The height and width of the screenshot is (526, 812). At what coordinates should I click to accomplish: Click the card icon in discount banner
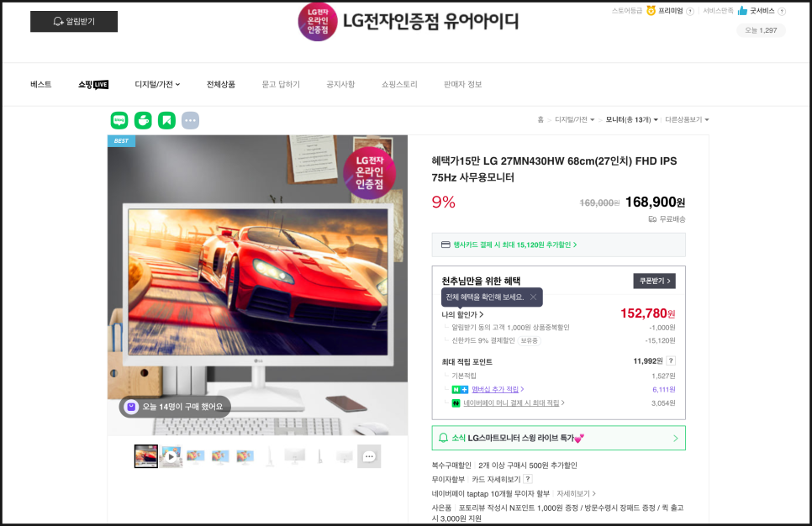pos(446,245)
